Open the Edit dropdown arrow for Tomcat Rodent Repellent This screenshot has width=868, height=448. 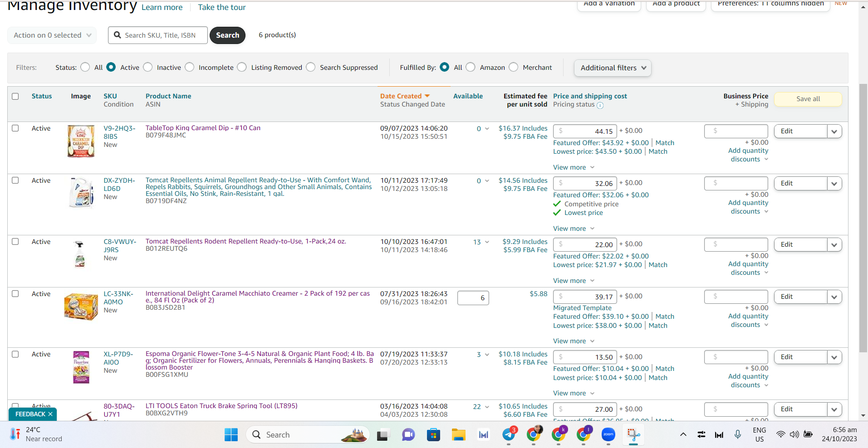(834, 245)
